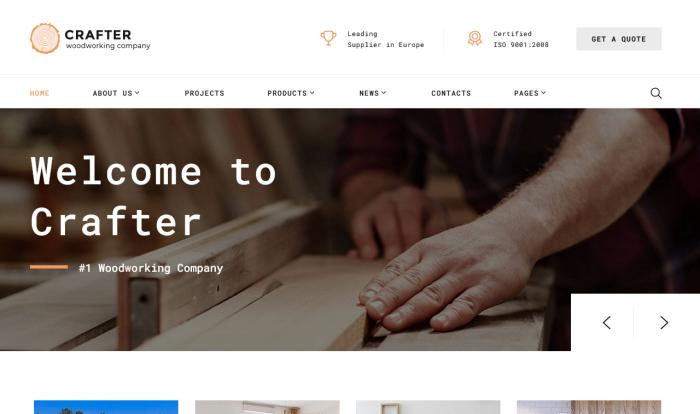The width and height of the screenshot is (700, 414).
Task: Expand the Products dropdown menu
Action: click(291, 93)
